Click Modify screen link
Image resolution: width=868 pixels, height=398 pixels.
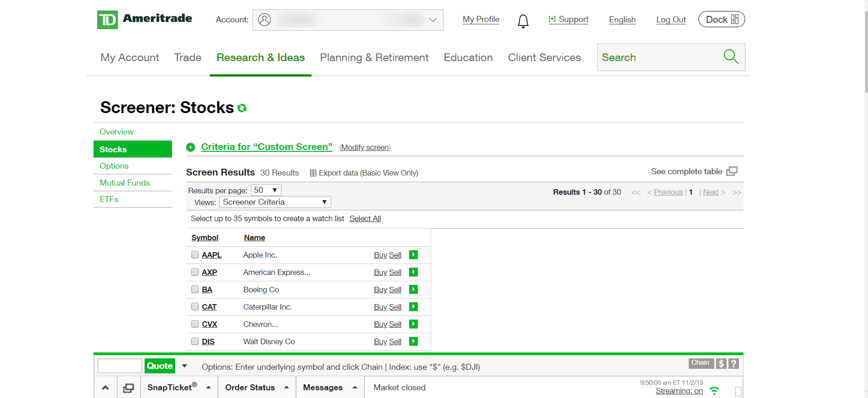(365, 147)
